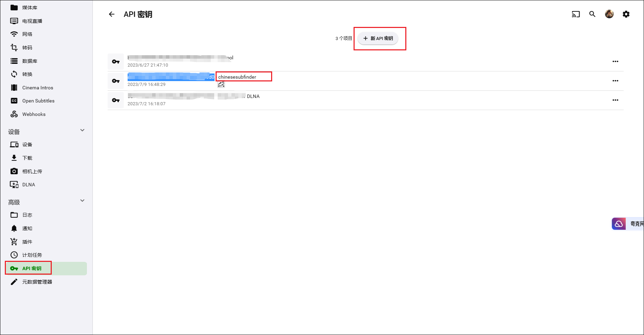Open 元数据管理器 metadata manager

(x=37, y=282)
